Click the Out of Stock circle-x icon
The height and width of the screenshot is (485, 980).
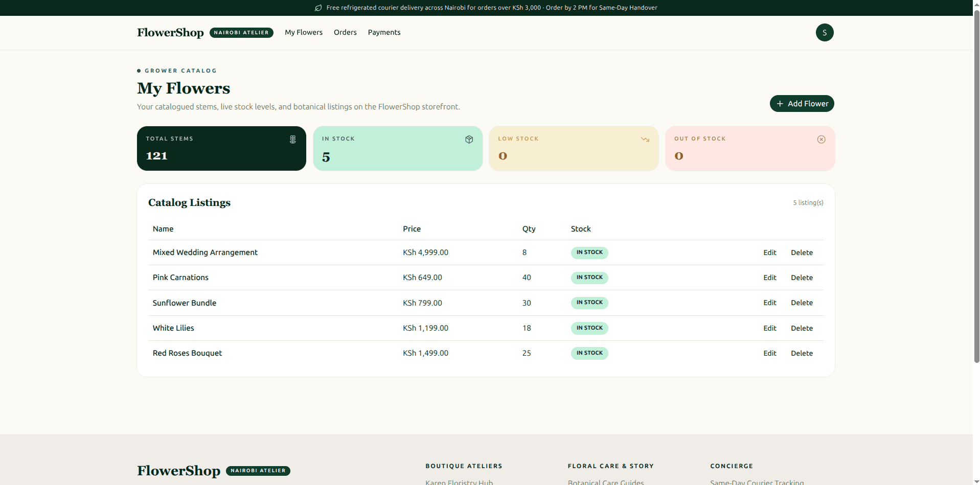click(x=822, y=140)
